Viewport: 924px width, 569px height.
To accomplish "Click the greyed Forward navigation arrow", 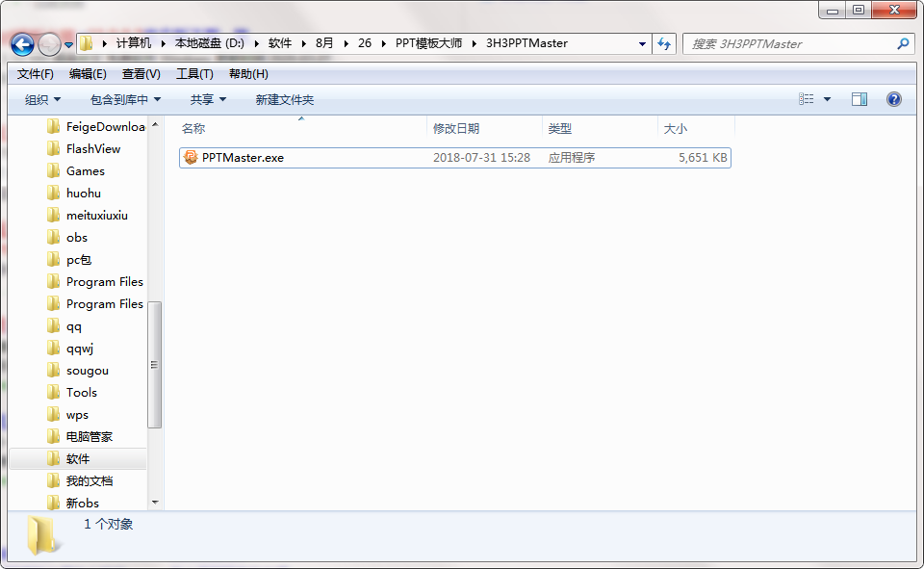I will (49, 44).
